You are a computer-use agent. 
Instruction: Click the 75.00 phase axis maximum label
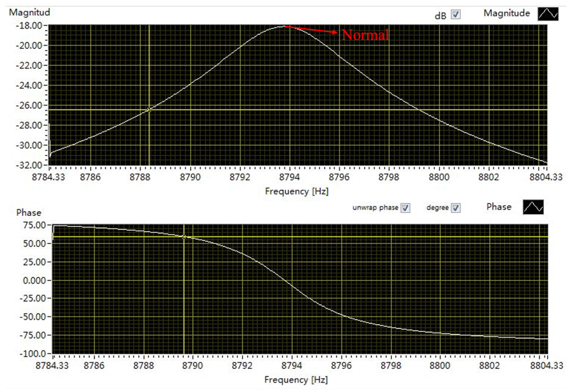[35, 225]
